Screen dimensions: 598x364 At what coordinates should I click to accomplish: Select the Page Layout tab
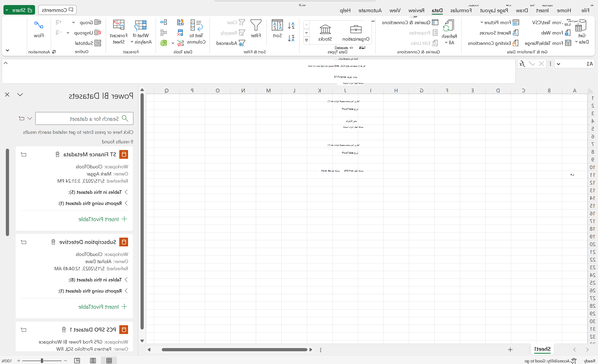tap(494, 10)
